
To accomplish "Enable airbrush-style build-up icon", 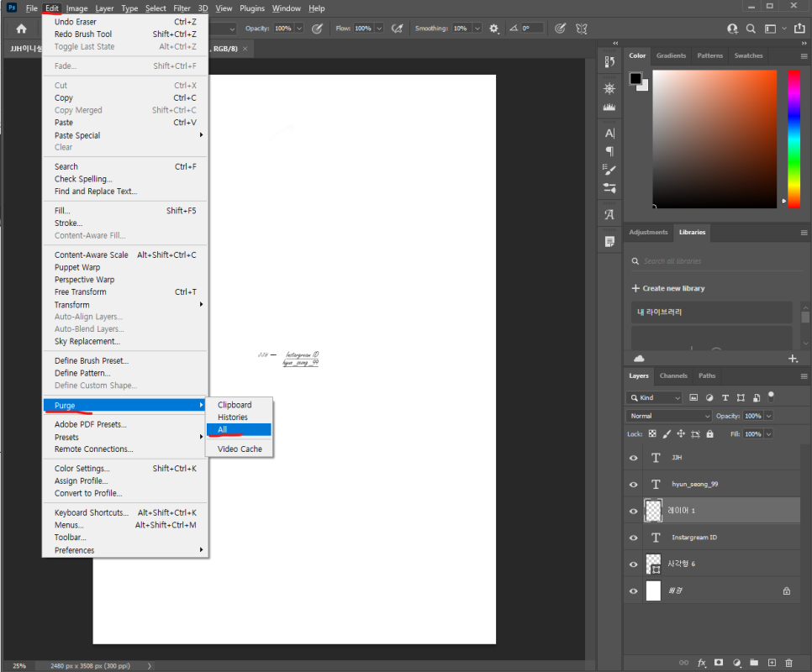I will 398,29.
